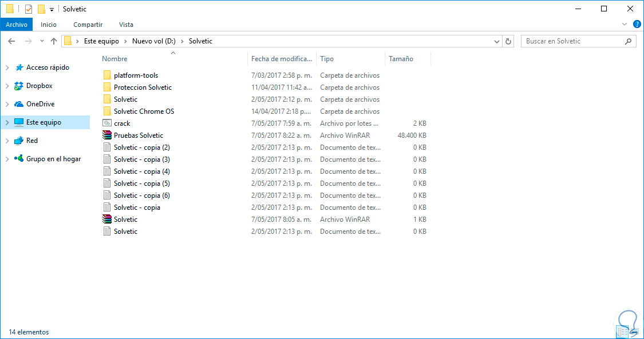Screen dimensions: 644x339
Task: Switch to the Vista ribbon tab
Action: [x=126, y=25]
